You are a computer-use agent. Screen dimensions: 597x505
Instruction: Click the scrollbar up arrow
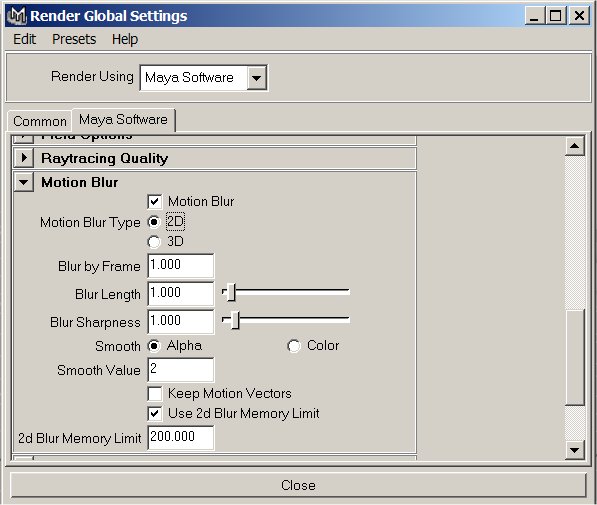click(x=575, y=146)
